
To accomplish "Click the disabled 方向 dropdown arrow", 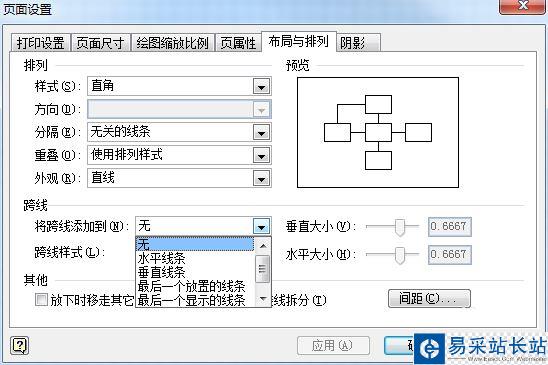I will coord(261,110).
